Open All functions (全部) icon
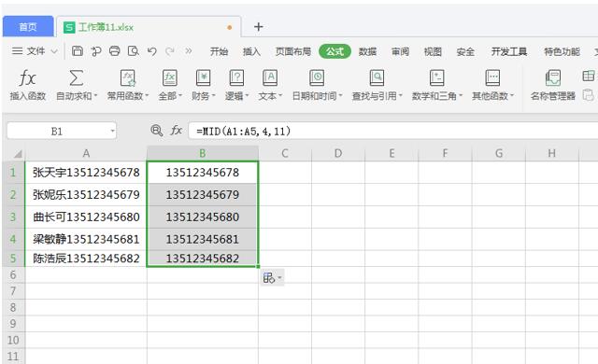Image resolution: width=598 pixels, height=364 pixels. 170,78
